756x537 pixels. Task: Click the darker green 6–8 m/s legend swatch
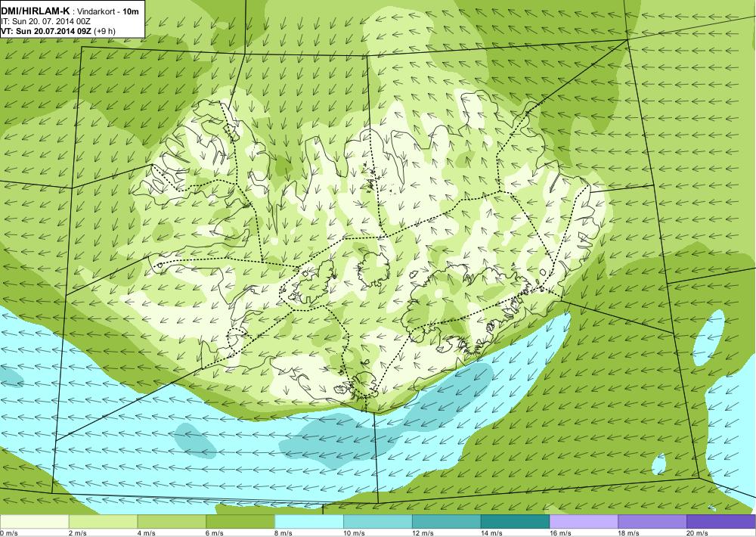[x=240, y=522]
